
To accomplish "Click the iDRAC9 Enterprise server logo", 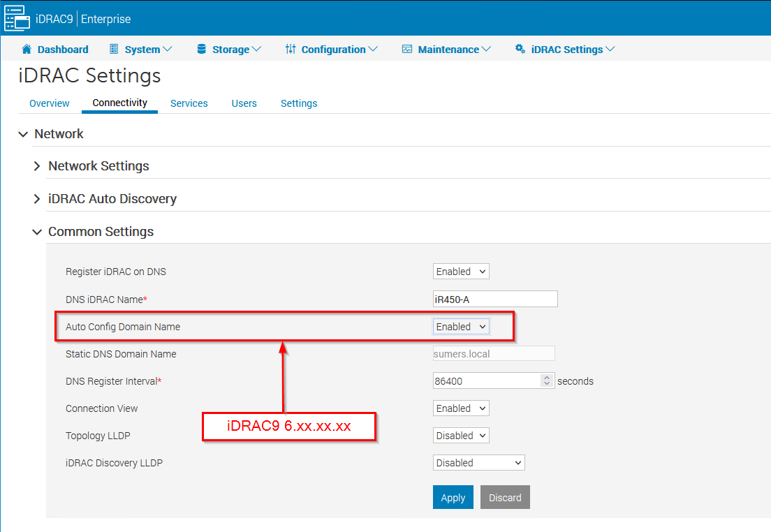I will [x=16, y=17].
